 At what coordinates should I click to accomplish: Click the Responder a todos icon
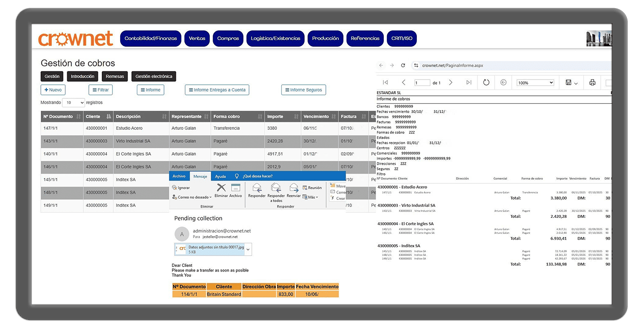pos(276,188)
